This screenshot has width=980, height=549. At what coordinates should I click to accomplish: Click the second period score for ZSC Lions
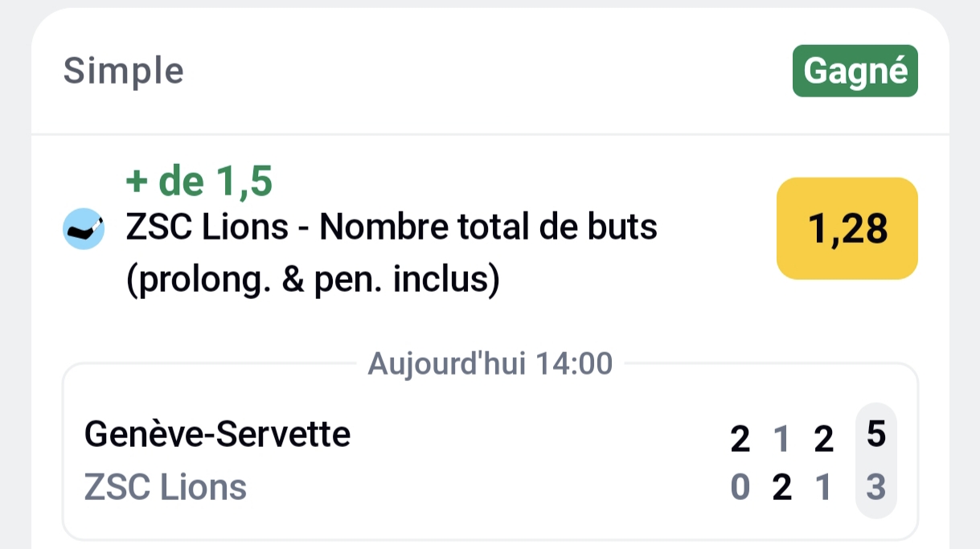(x=781, y=487)
